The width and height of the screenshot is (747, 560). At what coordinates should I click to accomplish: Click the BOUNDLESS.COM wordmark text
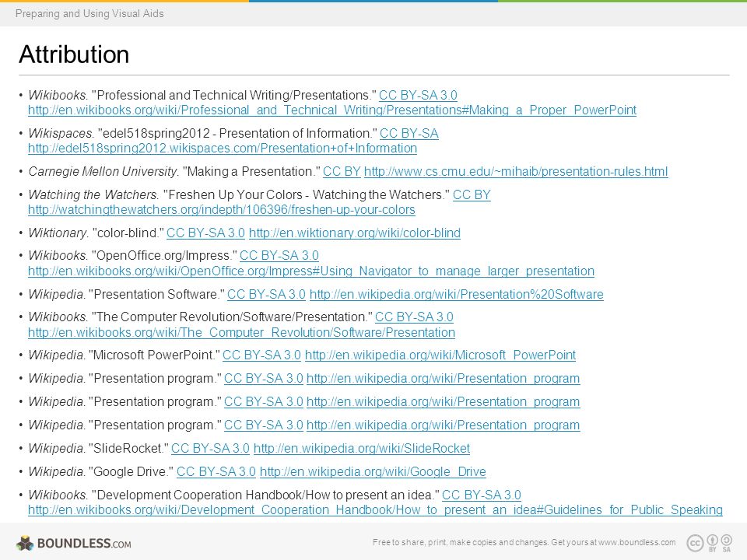[x=84, y=544]
